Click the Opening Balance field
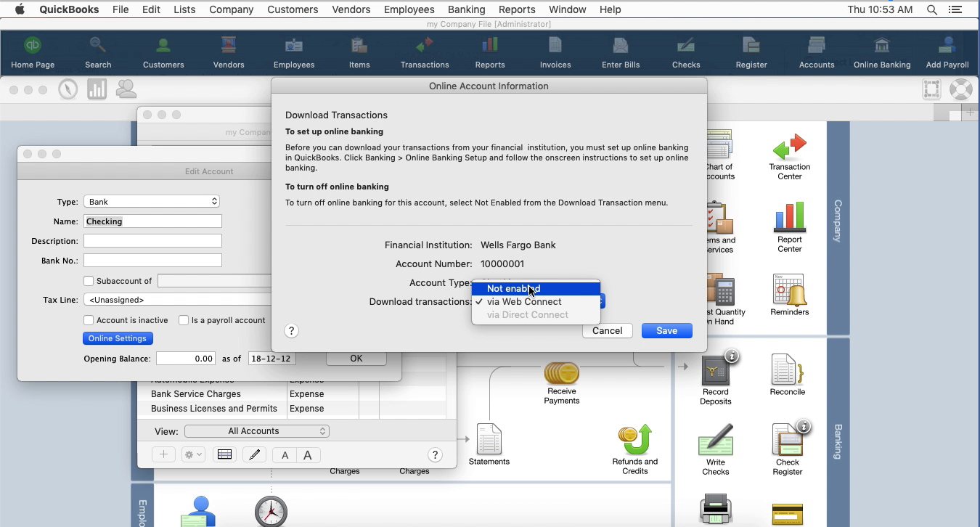This screenshot has width=980, height=527. point(186,359)
